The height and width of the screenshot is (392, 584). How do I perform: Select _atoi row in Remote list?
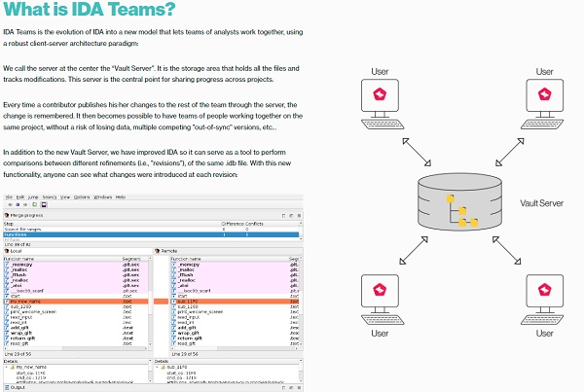click(x=235, y=286)
